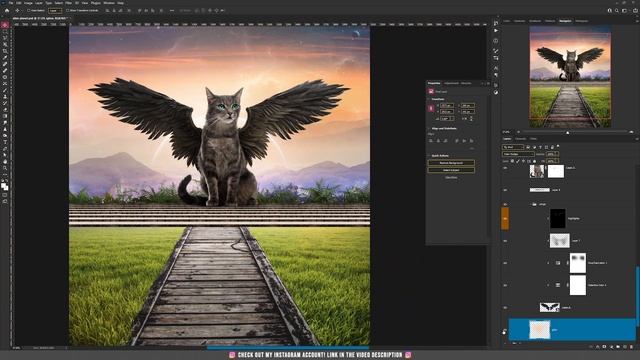Switch to the Histogram tab
This screenshot has width=640, height=360.
coord(582,21)
